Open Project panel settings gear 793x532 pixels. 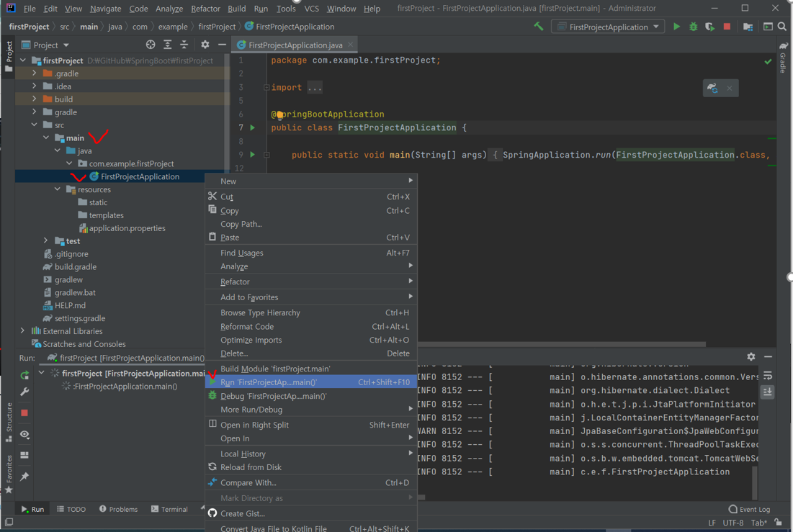point(205,45)
